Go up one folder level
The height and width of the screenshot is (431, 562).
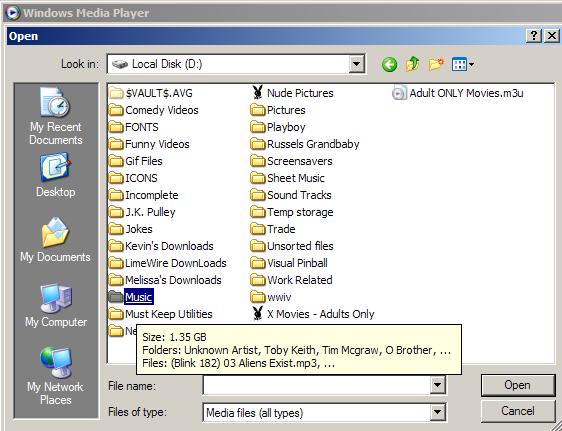[413, 64]
